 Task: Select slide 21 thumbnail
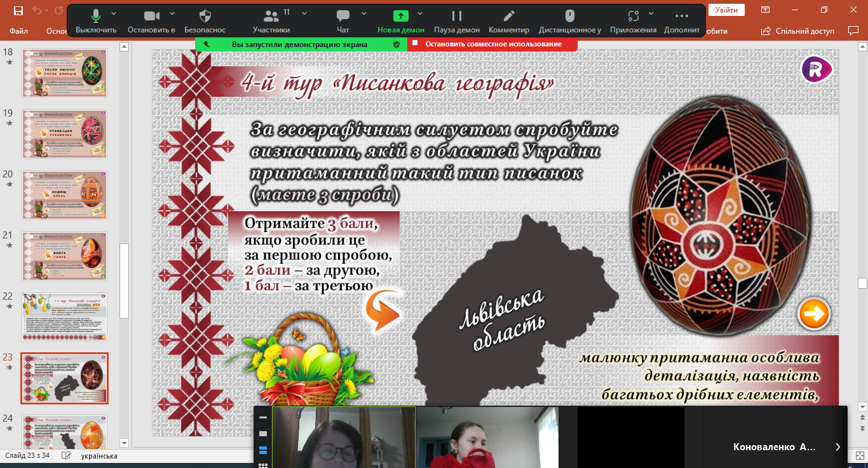[x=64, y=256]
